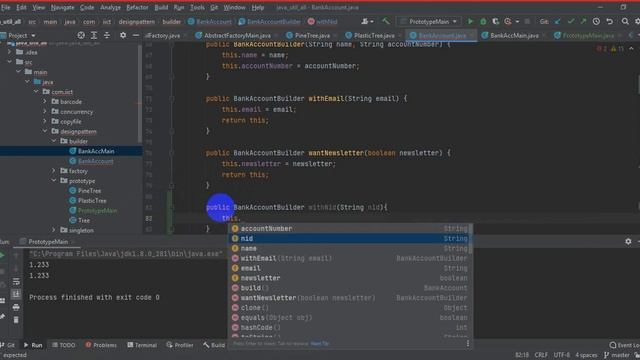This screenshot has width=640, height=360.
Task: Select the newsletter completion suggestion
Action: click(350, 278)
